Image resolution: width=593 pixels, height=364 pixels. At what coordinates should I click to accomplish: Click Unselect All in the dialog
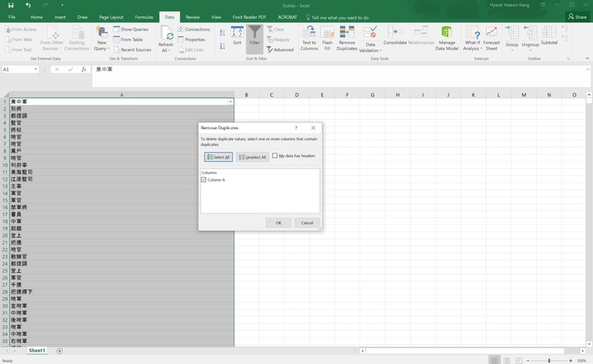coord(252,157)
